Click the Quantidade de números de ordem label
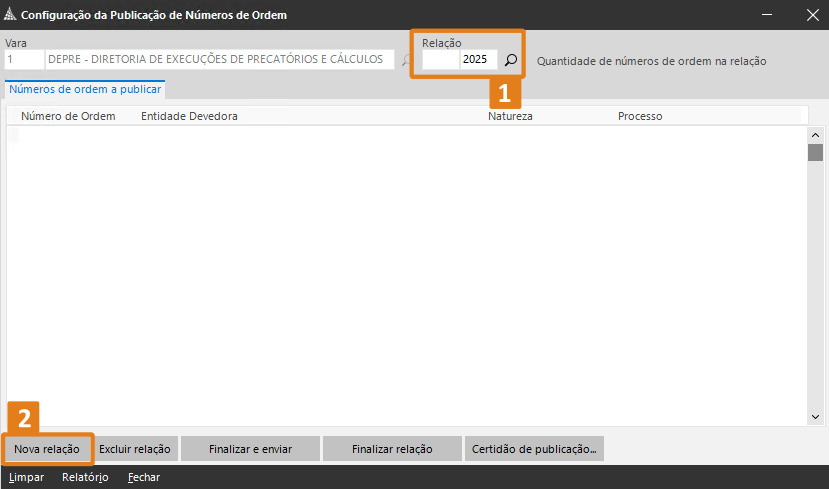 click(x=651, y=61)
